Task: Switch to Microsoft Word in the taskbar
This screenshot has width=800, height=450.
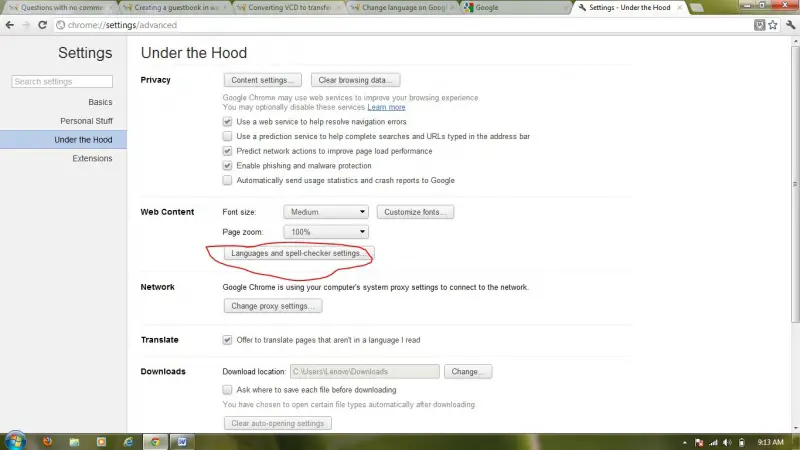Action: pyautogui.click(x=182, y=442)
